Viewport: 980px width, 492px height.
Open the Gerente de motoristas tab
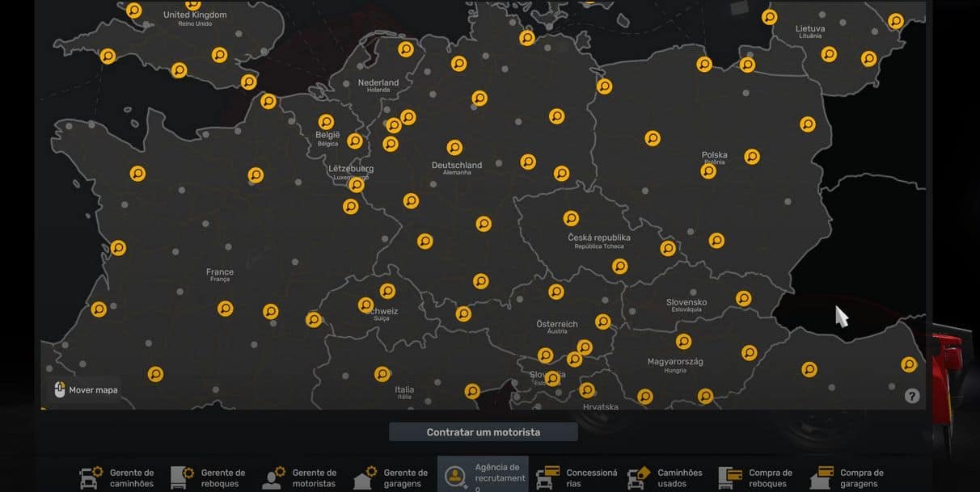[x=299, y=477]
